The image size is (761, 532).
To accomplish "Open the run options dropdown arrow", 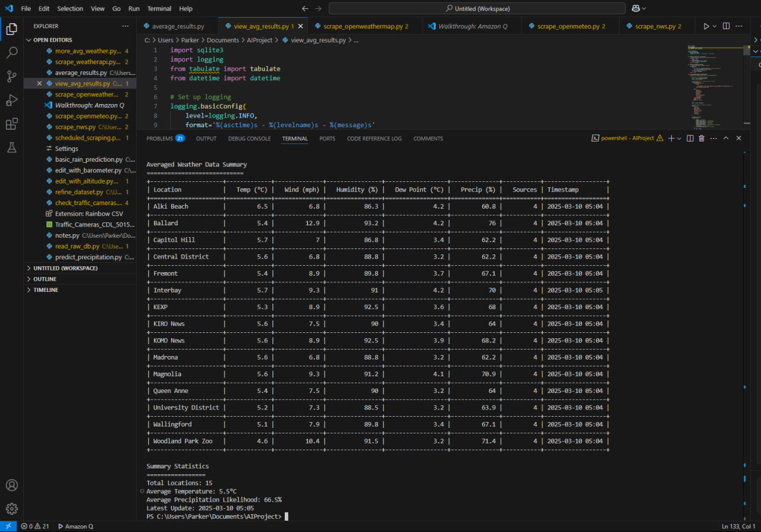I will (715, 26).
